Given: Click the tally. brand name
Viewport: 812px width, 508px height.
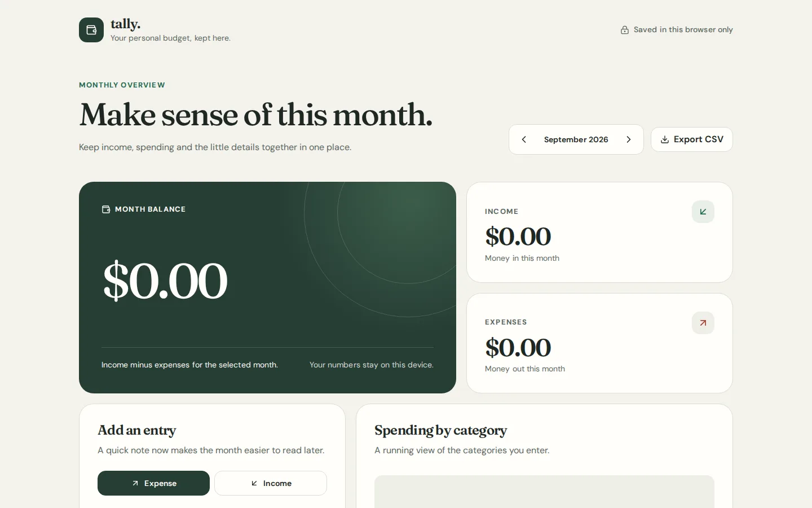Looking at the screenshot, I should [125, 24].
